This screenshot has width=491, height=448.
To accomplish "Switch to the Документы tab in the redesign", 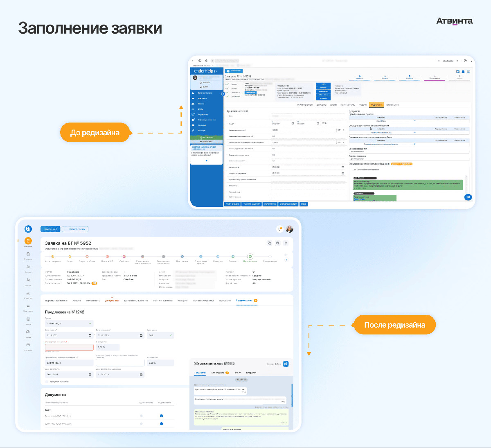I will click(x=112, y=301).
